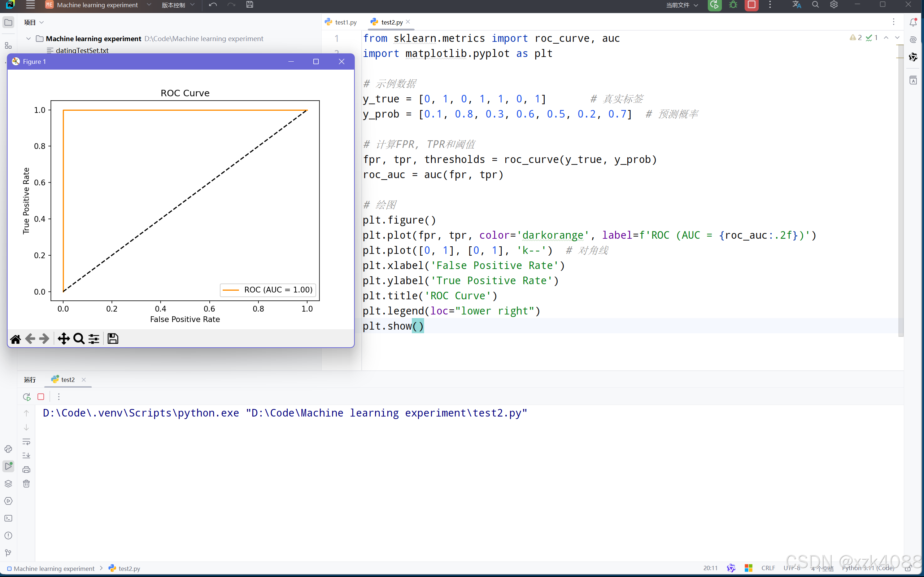924x577 pixels.
Task: Clear console output with trash icon
Action: point(26,484)
